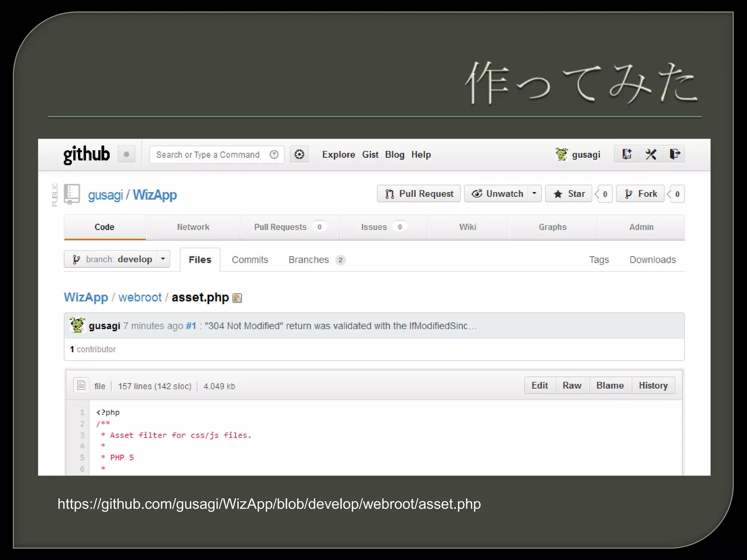Star the repository
The height and width of the screenshot is (560, 747).
click(x=569, y=194)
